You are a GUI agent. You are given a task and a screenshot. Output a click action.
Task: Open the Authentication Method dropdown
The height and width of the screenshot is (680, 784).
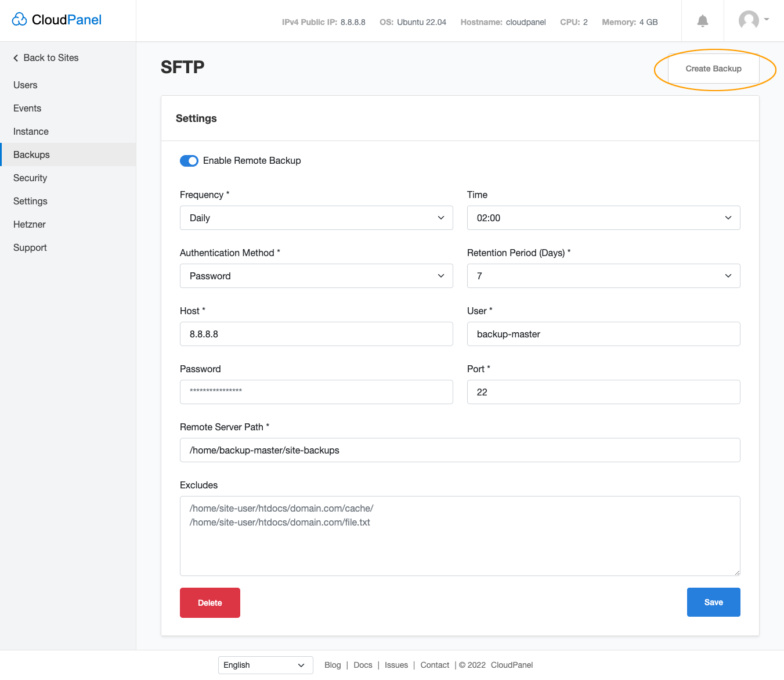(x=316, y=276)
